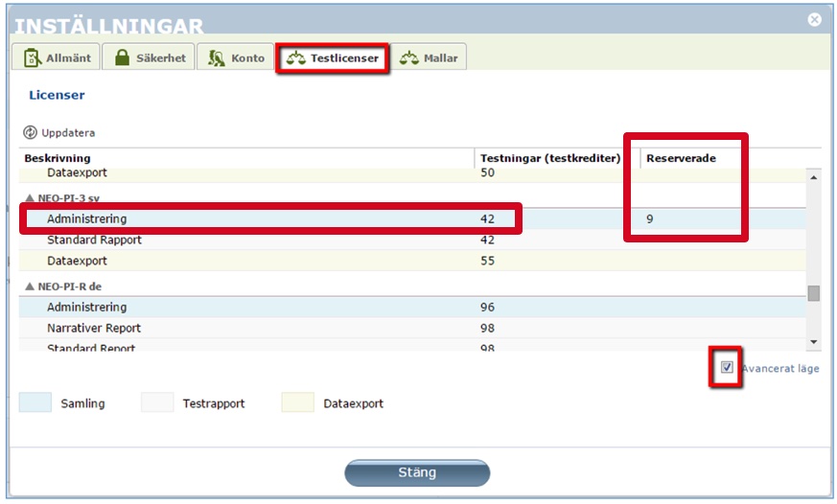Close the settings dialog with X icon

(x=814, y=19)
